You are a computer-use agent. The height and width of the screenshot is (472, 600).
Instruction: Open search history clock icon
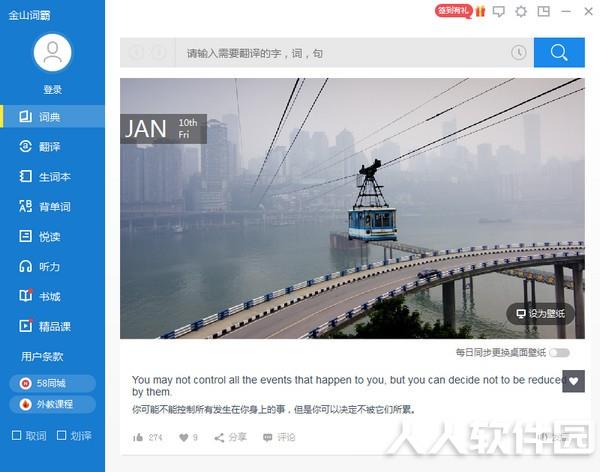(518, 52)
